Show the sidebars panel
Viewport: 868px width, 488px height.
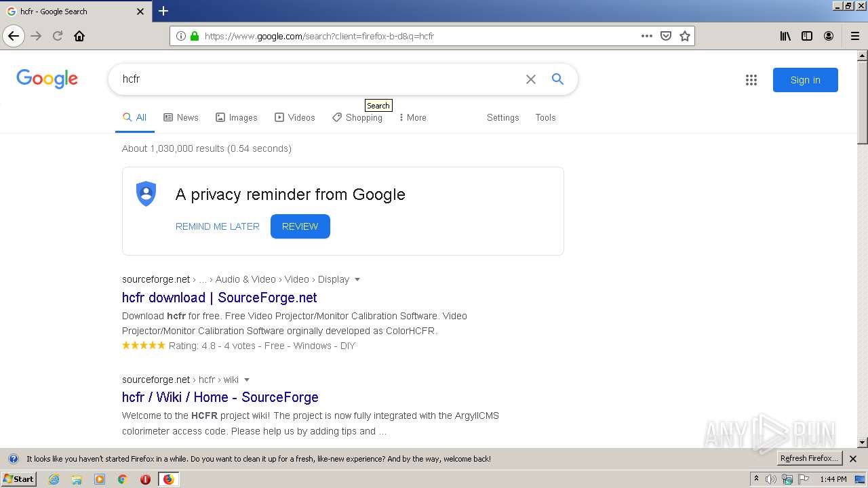pos(807,36)
